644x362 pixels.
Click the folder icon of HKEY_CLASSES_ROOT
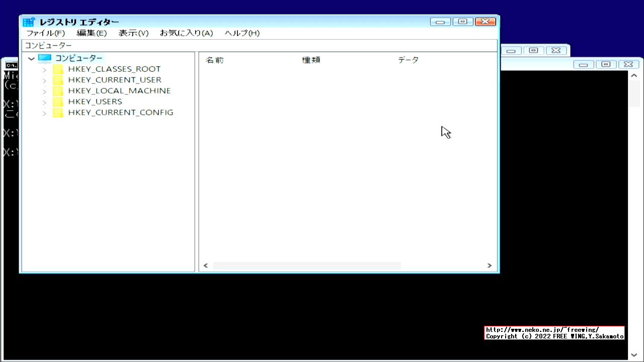click(x=57, y=69)
